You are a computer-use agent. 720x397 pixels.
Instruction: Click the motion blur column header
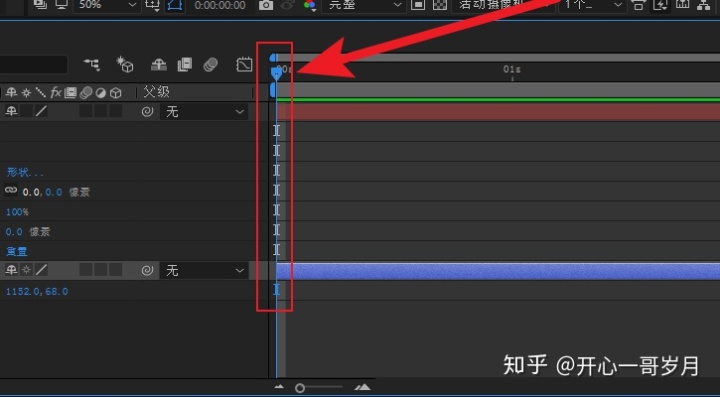click(86, 93)
